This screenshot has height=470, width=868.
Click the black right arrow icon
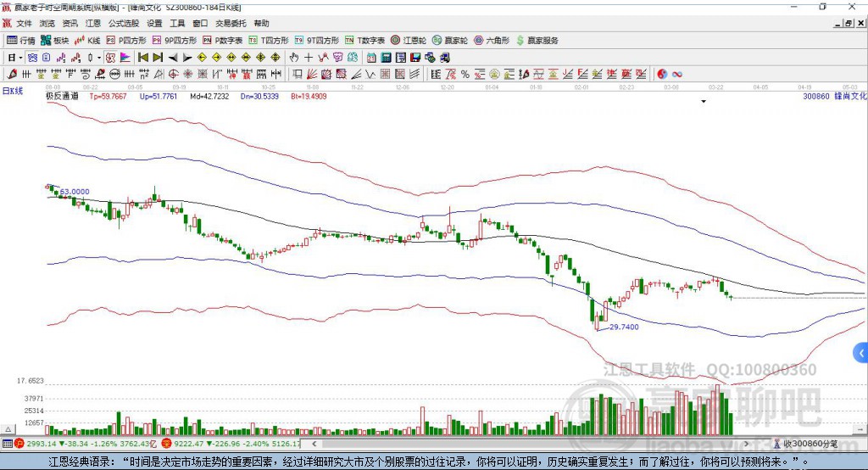[187, 58]
